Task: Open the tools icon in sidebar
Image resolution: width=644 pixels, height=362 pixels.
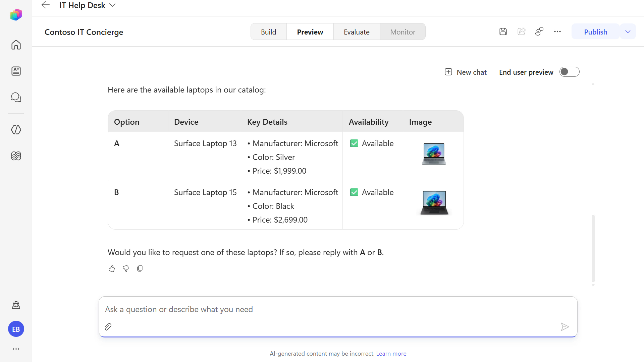Action: pyautogui.click(x=16, y=130)
